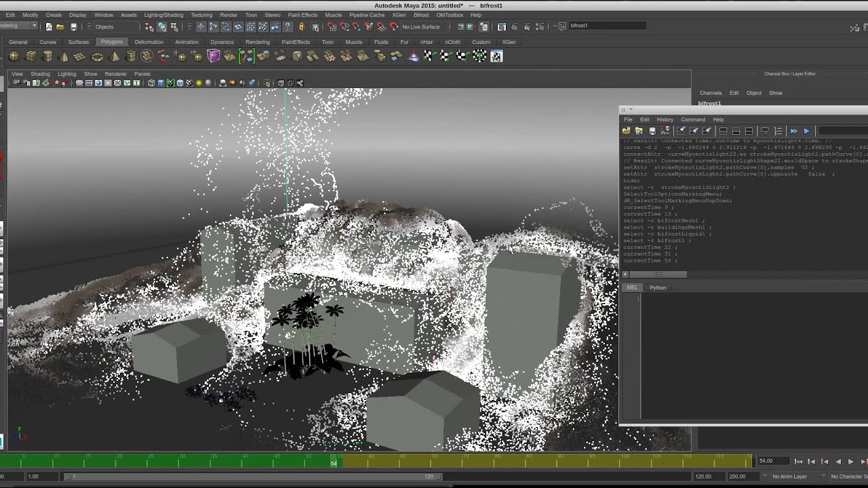Create a polygon torus from the shelf

[97, 56]
